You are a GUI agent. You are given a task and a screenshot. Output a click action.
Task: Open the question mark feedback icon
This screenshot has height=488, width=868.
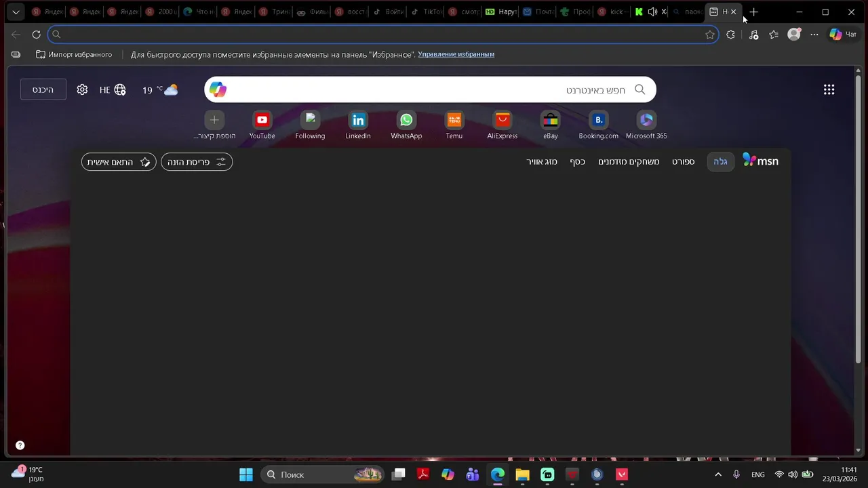20,445
